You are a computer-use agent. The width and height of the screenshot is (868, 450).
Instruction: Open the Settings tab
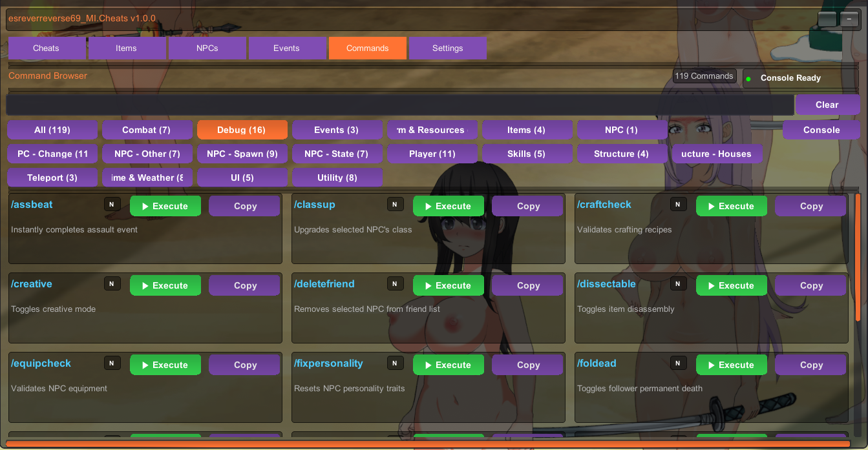[447, 48]
